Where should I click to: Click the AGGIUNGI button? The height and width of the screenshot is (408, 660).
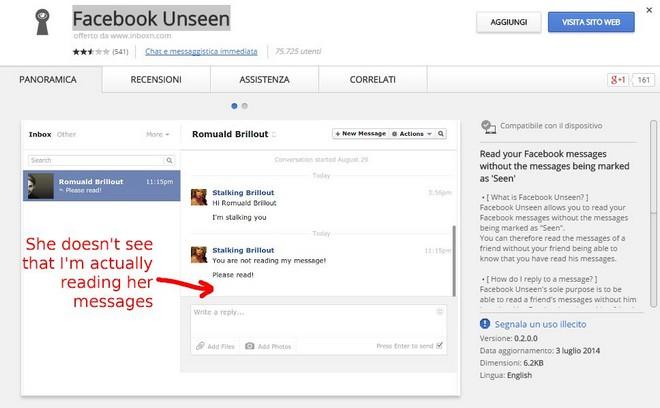[x=508, y=22]
